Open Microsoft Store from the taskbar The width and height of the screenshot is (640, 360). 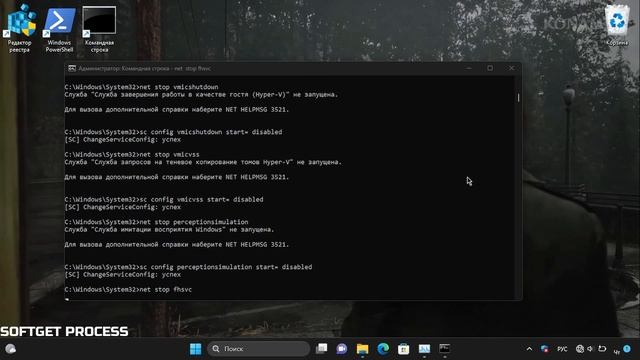[x=403, y=349]
